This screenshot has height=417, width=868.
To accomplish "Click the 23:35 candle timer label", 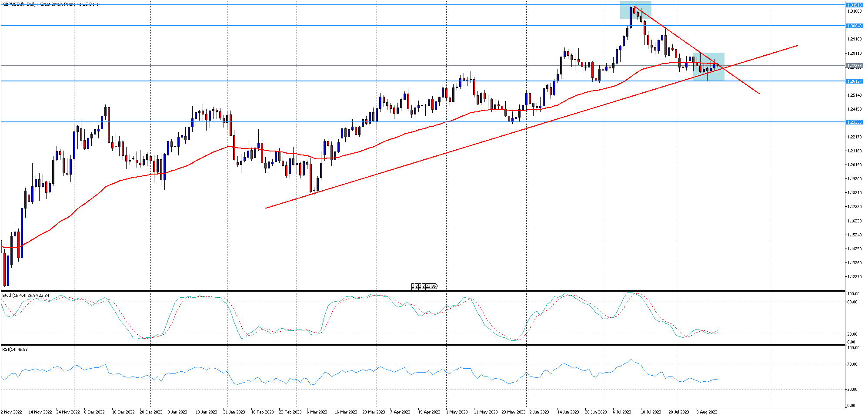I will (x=431, y=286).
